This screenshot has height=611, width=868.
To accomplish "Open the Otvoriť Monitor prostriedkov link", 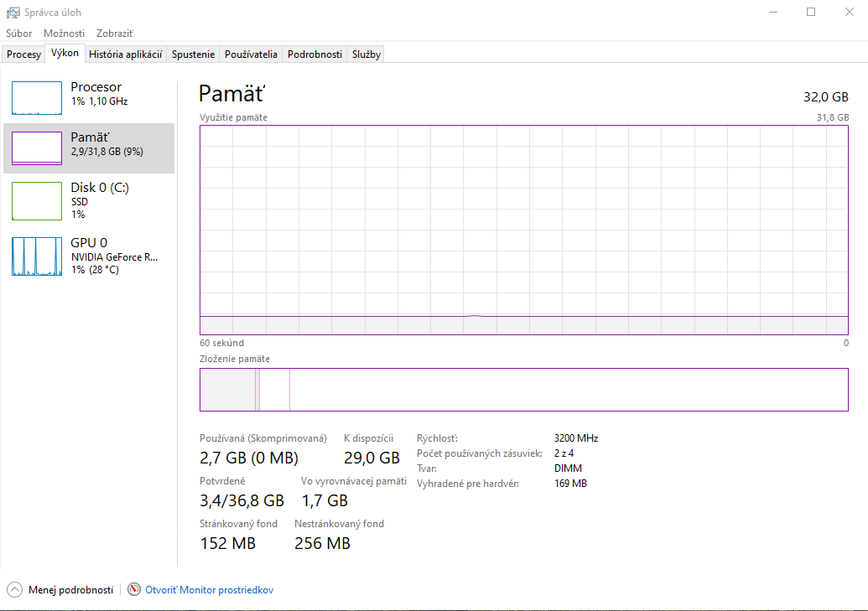I will [x=209, y=590].
